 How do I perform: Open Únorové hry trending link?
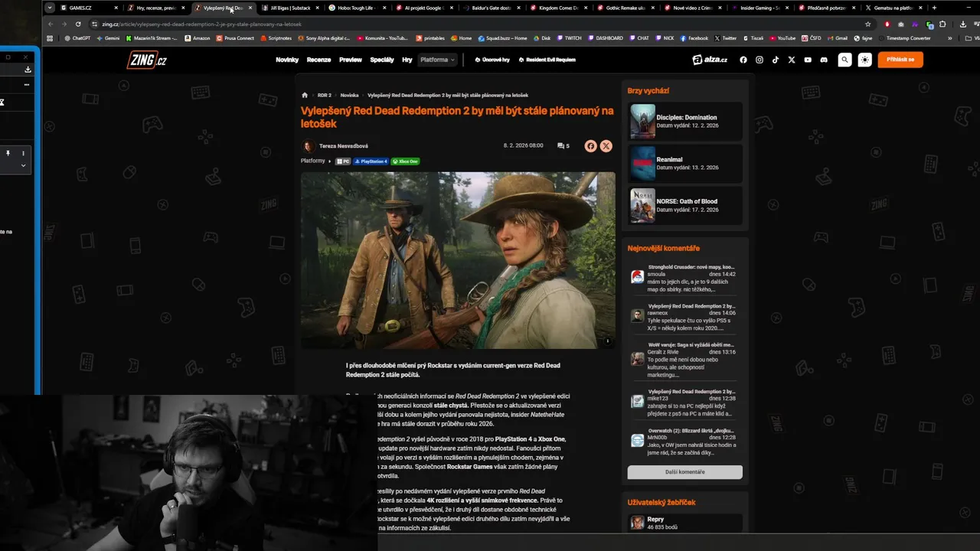pos(492,60)
